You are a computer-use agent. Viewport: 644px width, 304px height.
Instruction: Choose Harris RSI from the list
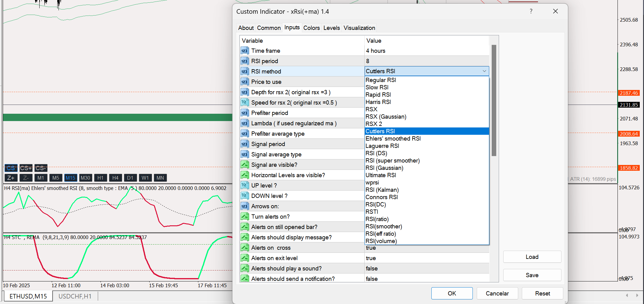point(427,102)
